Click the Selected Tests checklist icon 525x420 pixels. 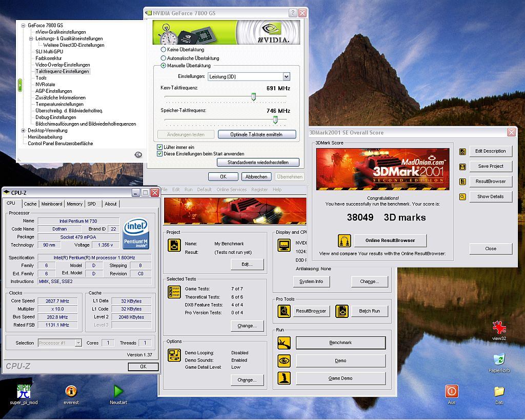coord(174,292)
